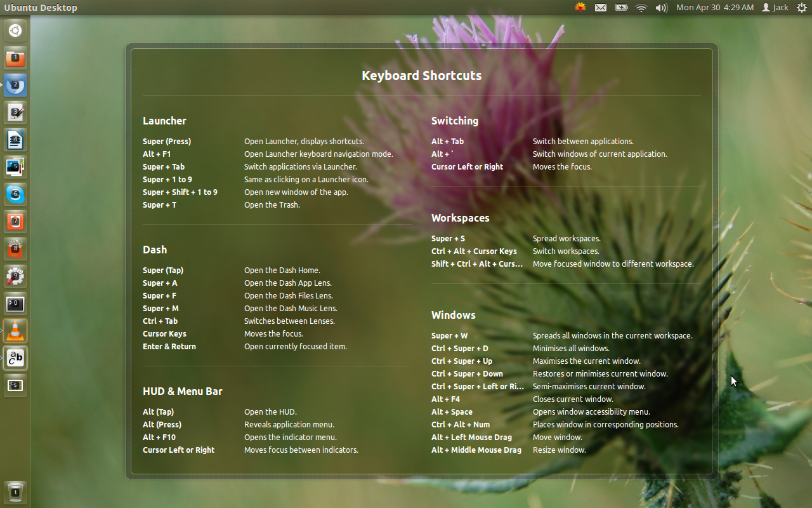Open the clock showing Mon Apr 30 4:29 AM
This screenshot has height=508, width=812.
point(715,8)
